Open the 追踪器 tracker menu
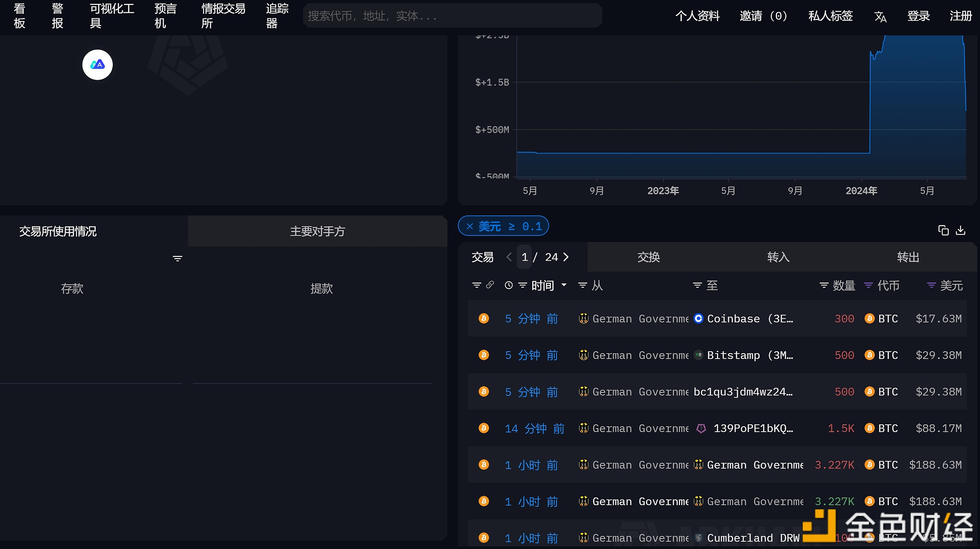 click(277, 16)
